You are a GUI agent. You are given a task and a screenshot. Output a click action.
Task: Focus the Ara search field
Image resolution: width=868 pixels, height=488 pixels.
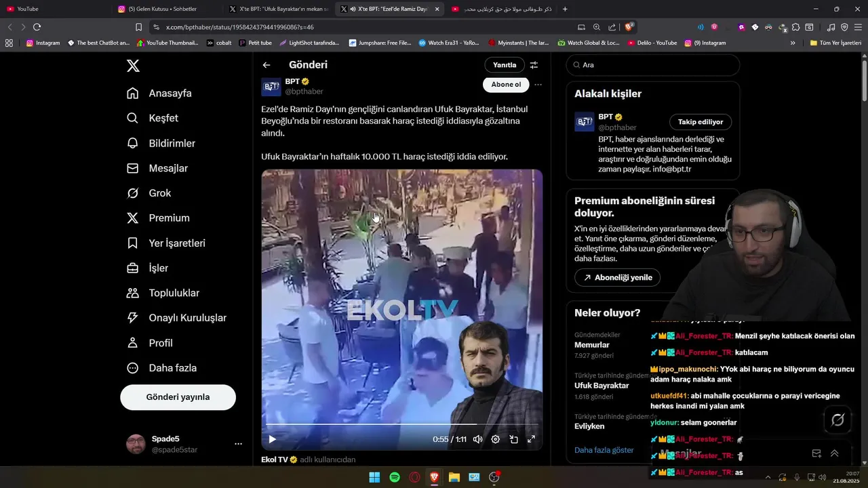pos(653,65)
